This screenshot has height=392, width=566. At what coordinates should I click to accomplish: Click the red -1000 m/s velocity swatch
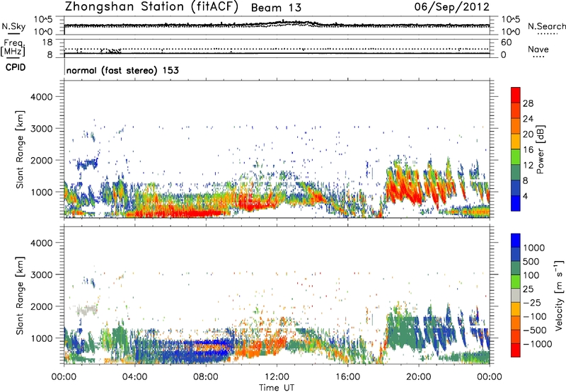[x=516, y=350]
